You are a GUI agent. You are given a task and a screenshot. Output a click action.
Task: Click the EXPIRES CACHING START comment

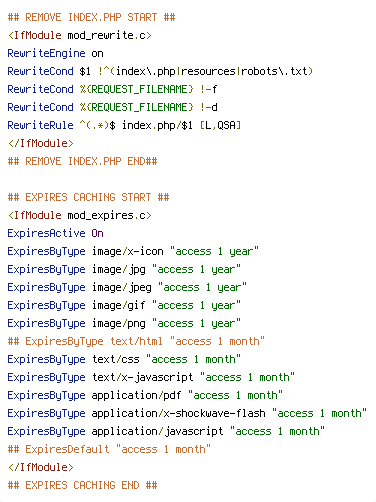click(88, 197)
